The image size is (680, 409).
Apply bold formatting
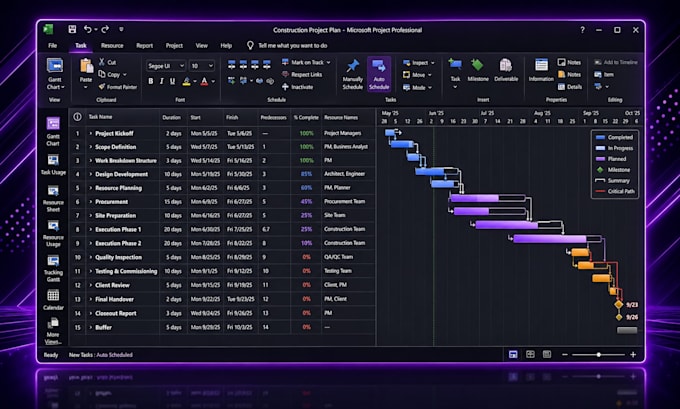[x=150, y=81]
